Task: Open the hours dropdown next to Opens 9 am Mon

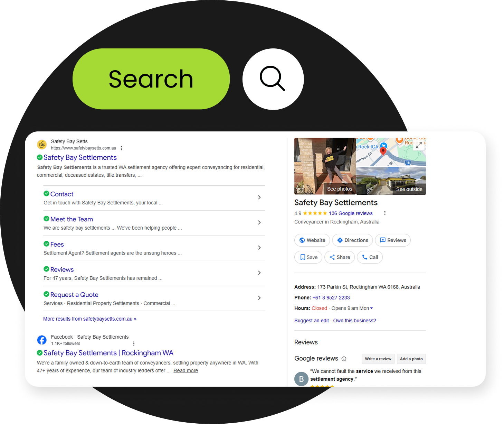Action: [371, 308]
